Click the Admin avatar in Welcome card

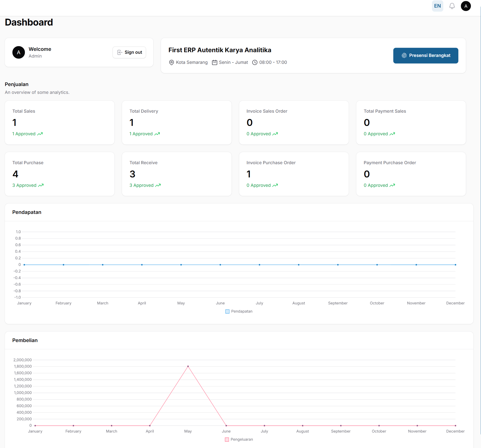tap(19, 52)
